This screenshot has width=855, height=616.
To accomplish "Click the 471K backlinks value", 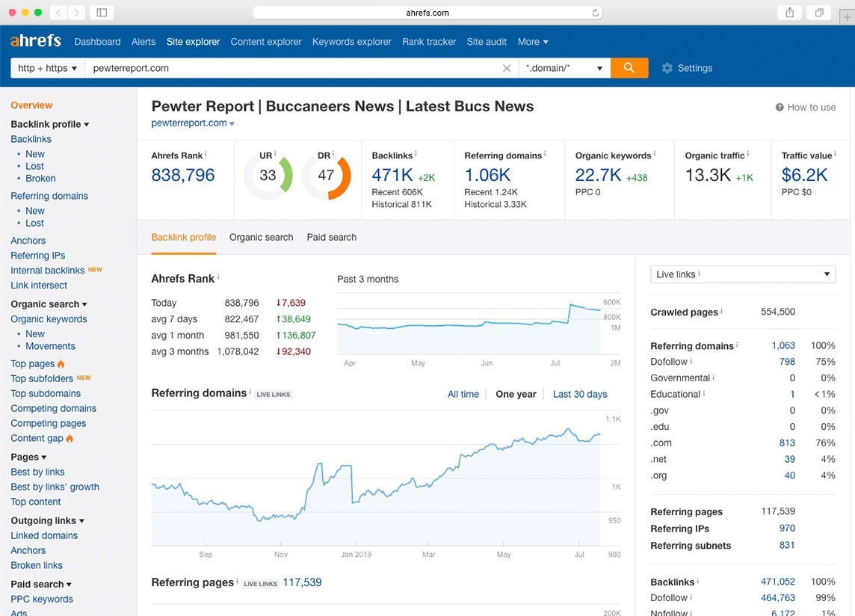I will point(392,175).
